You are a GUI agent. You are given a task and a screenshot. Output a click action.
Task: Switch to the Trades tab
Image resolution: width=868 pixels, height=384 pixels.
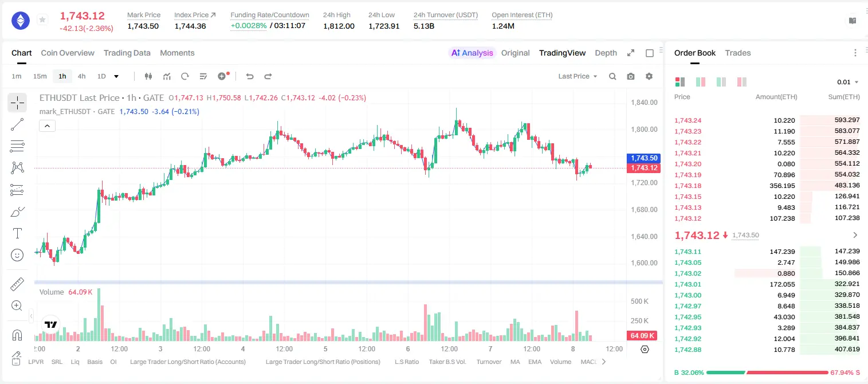coord(737,53)
